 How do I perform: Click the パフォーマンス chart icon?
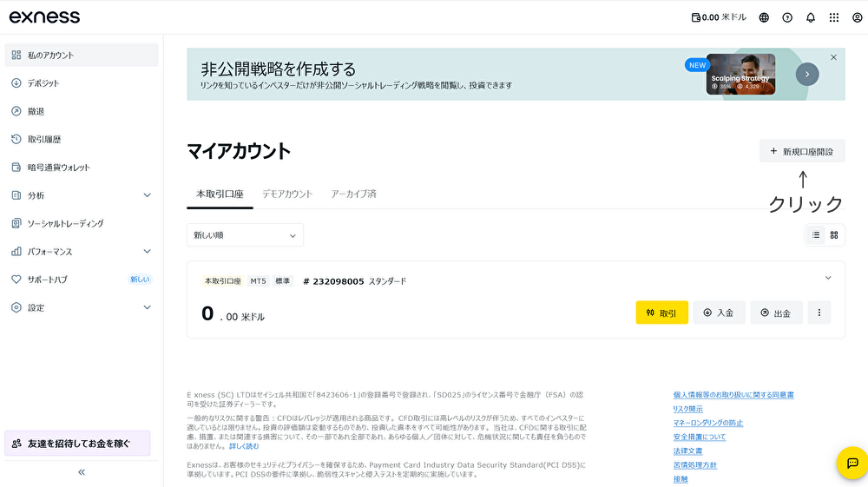(x=16, y=251)
